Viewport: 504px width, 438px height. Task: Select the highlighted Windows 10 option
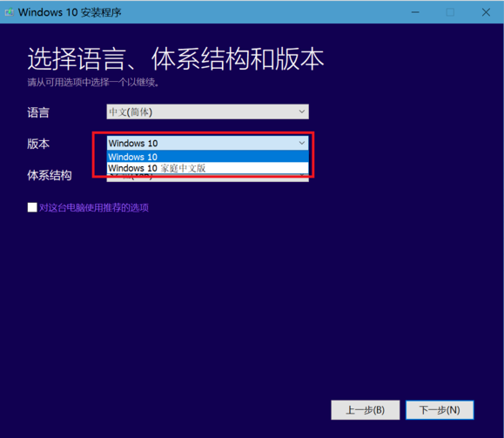[208, 157]
